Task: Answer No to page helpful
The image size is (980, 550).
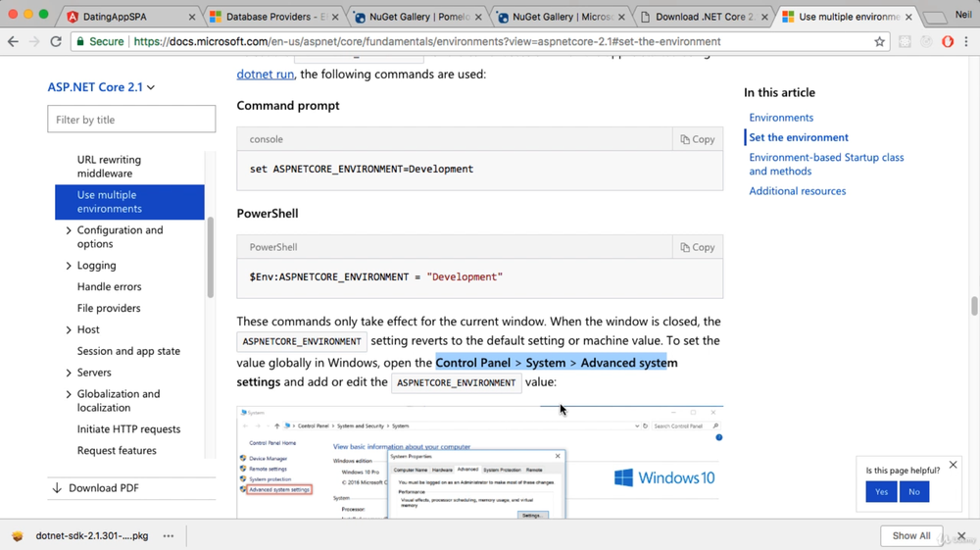Action: [913, 492]
